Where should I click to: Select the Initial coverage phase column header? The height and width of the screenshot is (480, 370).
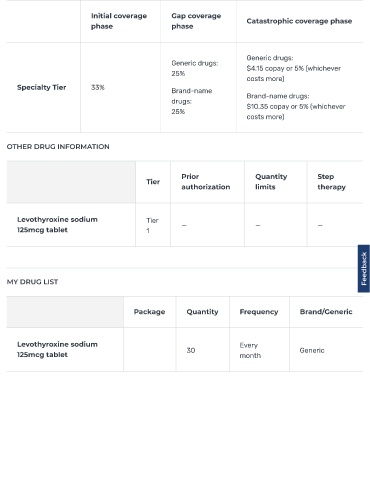119,21
